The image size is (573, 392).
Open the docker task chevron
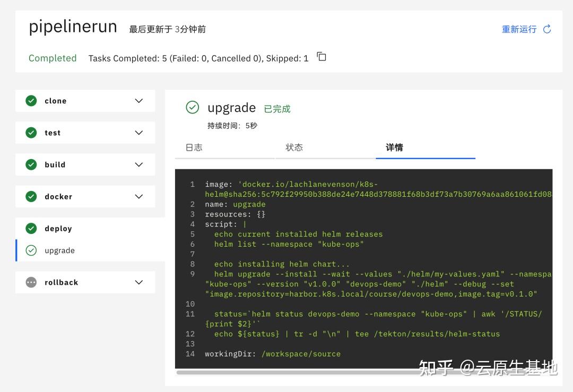(138, 196)
